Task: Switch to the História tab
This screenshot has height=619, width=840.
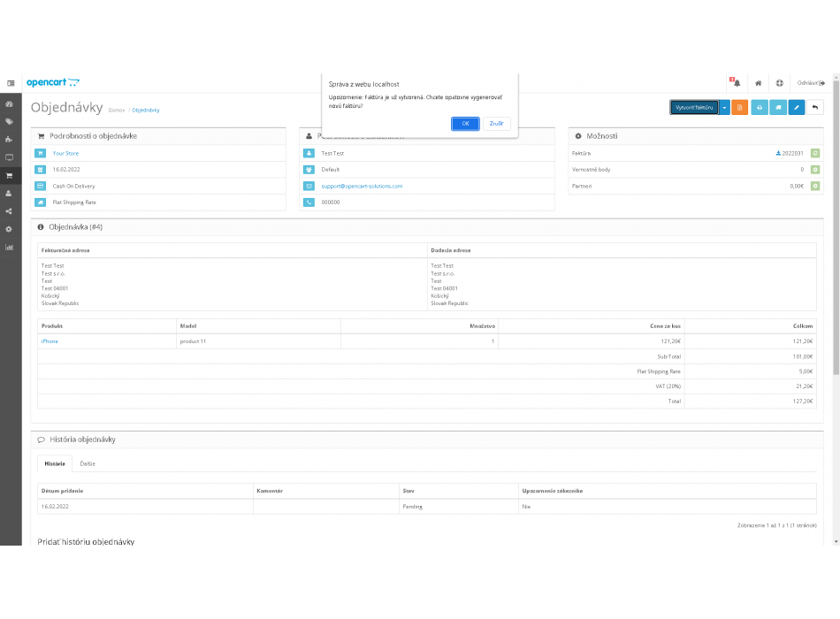Action: tap(55, 463)
